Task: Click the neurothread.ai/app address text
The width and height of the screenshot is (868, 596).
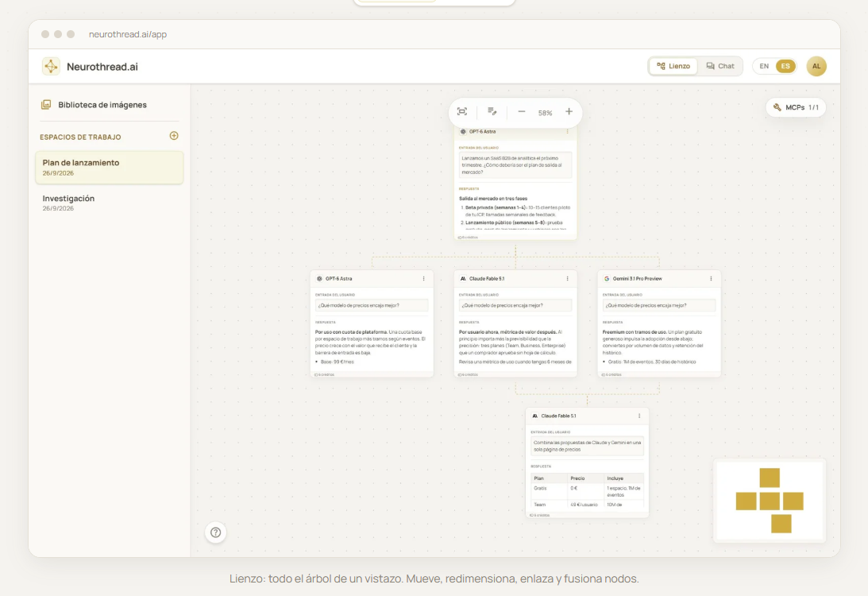Action: (x=128, y=34)
